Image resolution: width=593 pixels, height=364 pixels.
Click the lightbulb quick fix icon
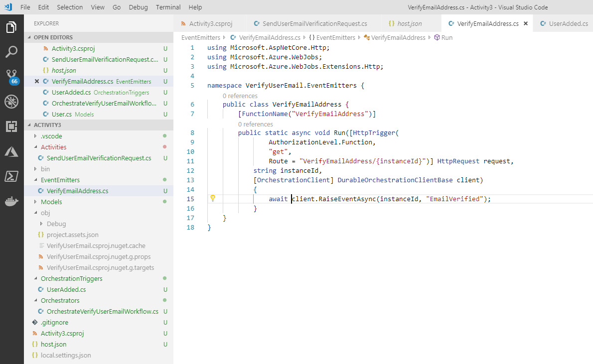coord(213,198)
